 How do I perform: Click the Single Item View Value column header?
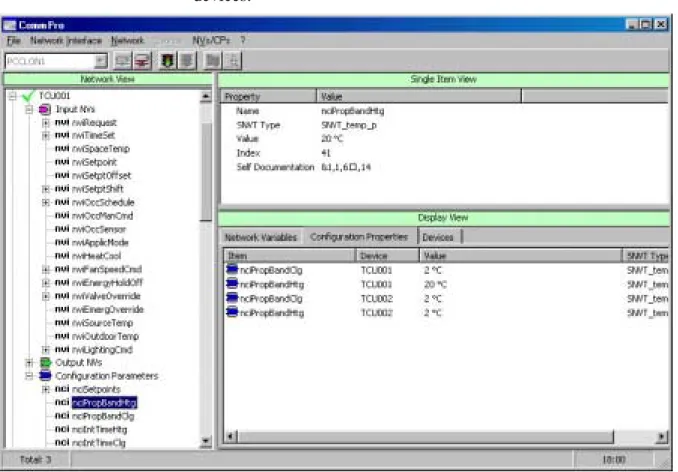(419, 96)
